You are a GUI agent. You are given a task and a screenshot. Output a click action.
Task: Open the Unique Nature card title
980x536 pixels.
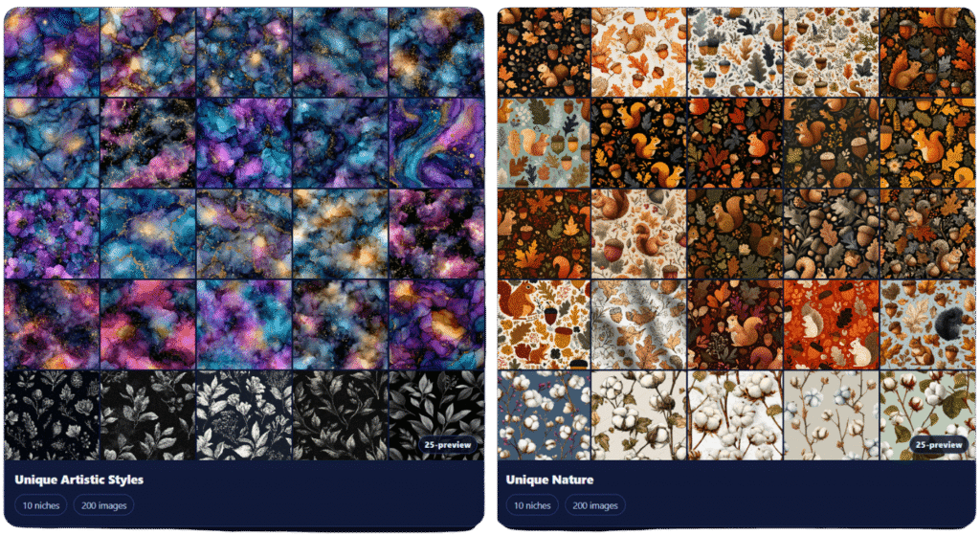tap(550, 480)
